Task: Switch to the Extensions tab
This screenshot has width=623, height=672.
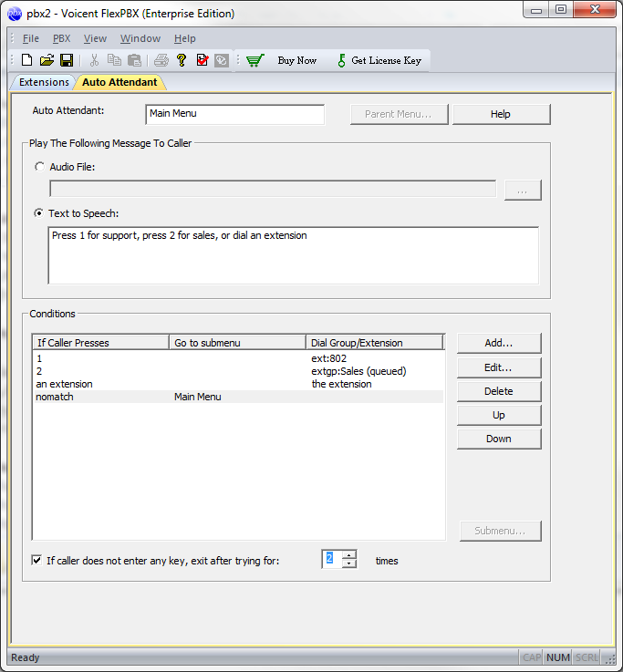Action: tap(44, 82)
